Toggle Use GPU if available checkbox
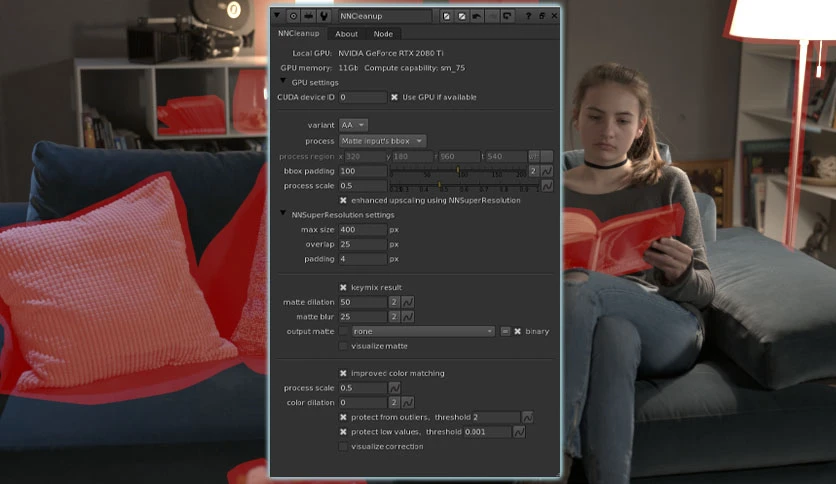Image resolution: width=836 pixels, height=484 pixels. pos(395,97)
